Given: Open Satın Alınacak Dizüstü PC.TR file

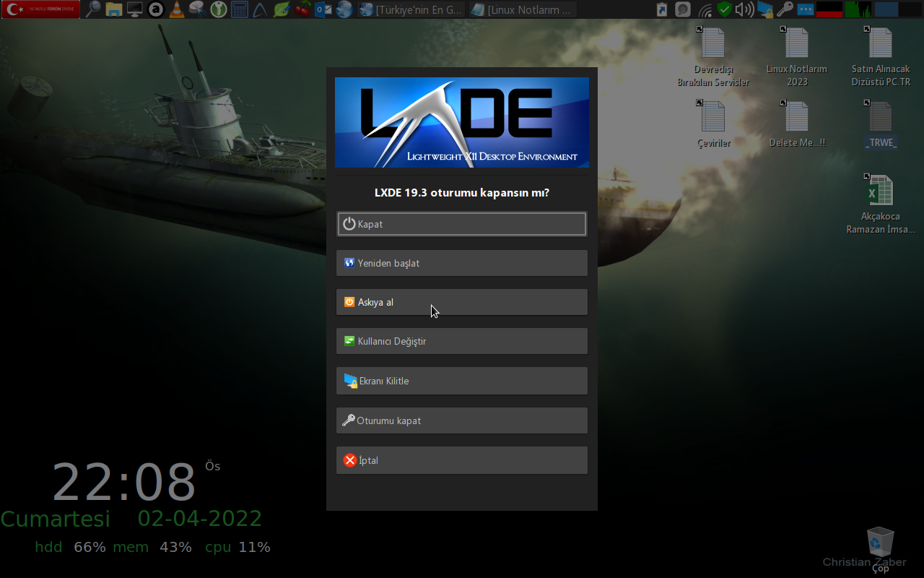Looking at the screenshot, I should click(x=881, y=57).
